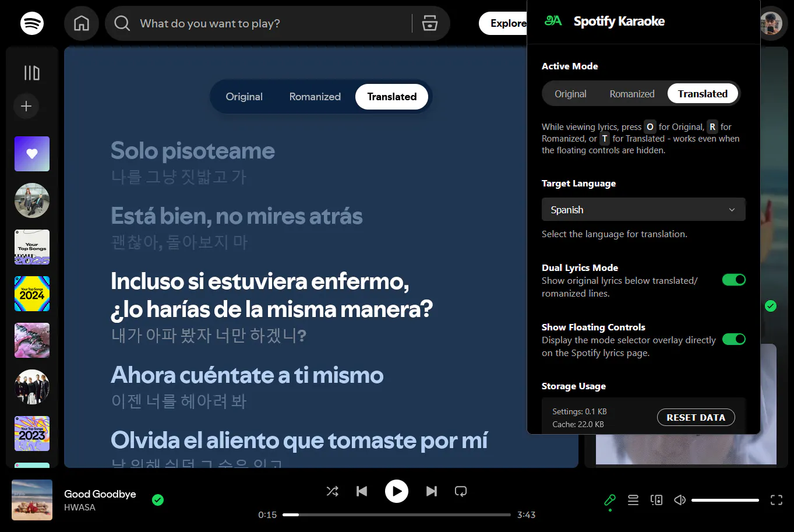Screen dimensions: 794x532
Task: Open Your Top Songs 2023 playlist
Action: [x=32, y=434]
